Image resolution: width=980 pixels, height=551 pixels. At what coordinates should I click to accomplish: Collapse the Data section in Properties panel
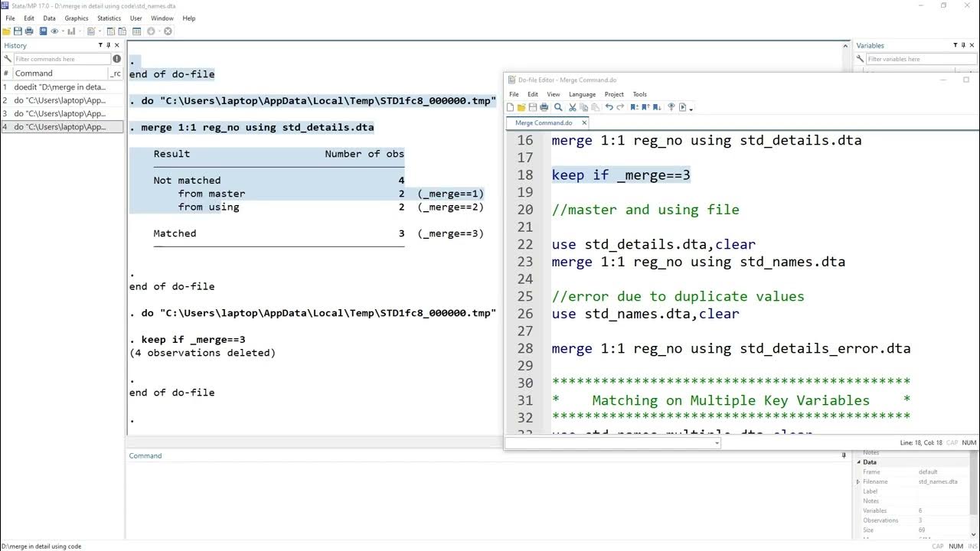[858, 462]
